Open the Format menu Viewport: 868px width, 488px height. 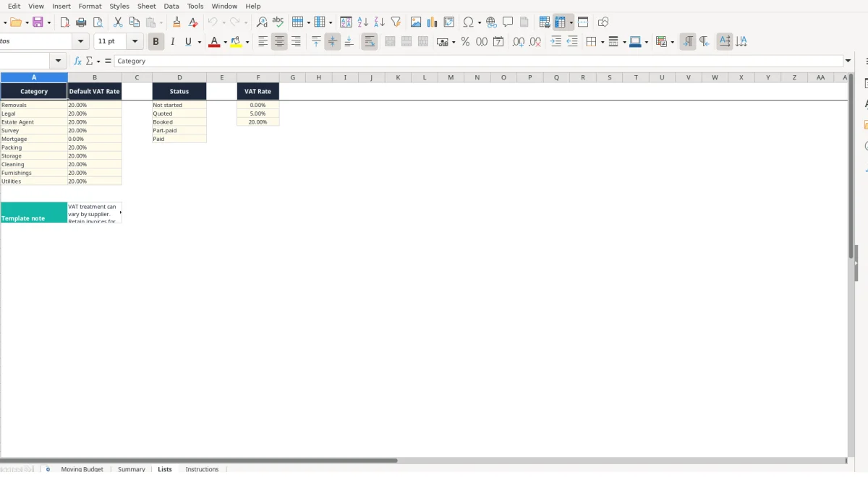[90, 6]
